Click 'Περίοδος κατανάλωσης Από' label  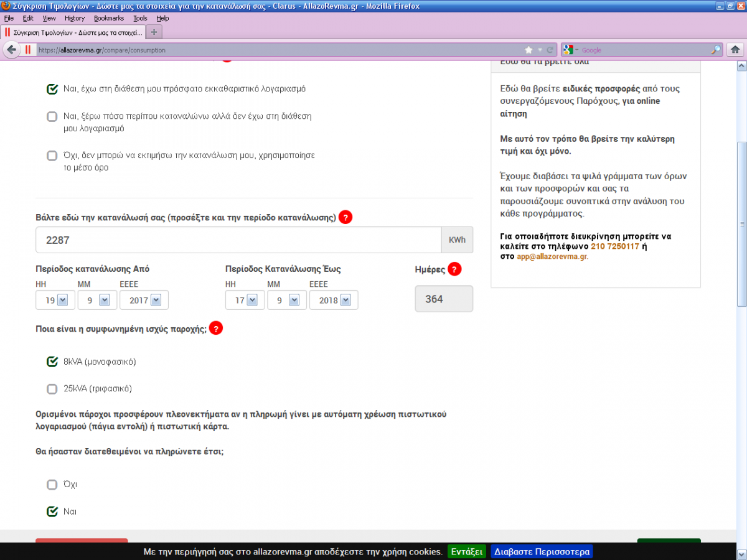tap(93, 269)
